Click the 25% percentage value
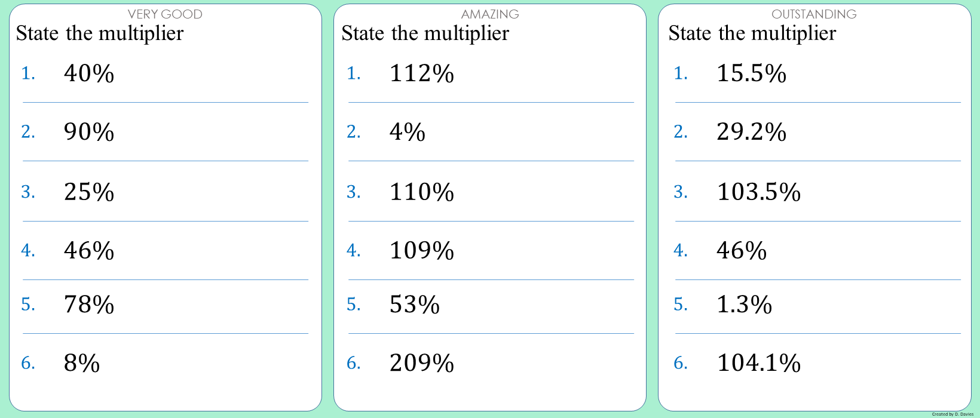 coord(89,192)
